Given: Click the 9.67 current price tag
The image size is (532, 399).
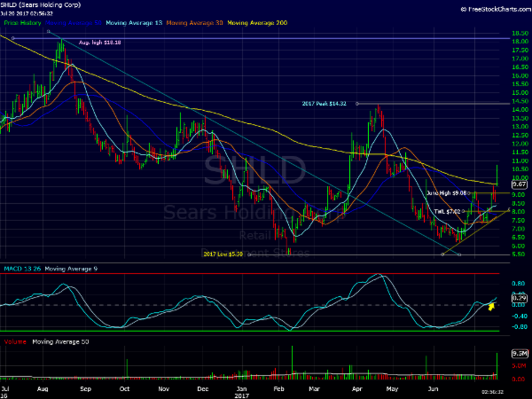Looking at the screenshot, I should (519, 184).
